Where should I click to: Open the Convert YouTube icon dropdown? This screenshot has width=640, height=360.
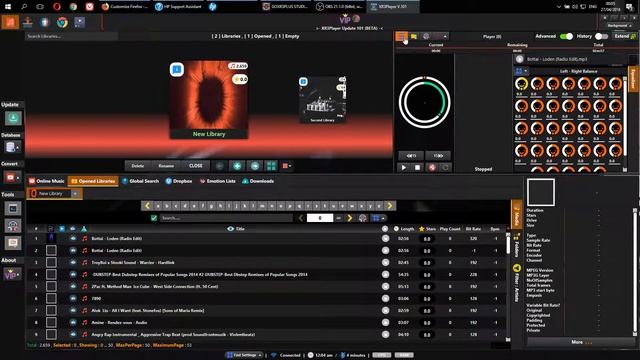(x=12, y=177)
